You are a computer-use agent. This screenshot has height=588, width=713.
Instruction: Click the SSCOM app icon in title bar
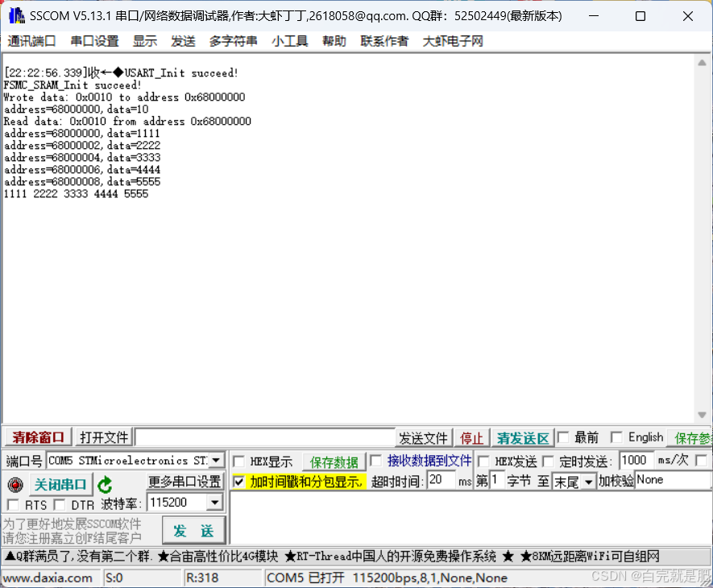coord(16,16)
